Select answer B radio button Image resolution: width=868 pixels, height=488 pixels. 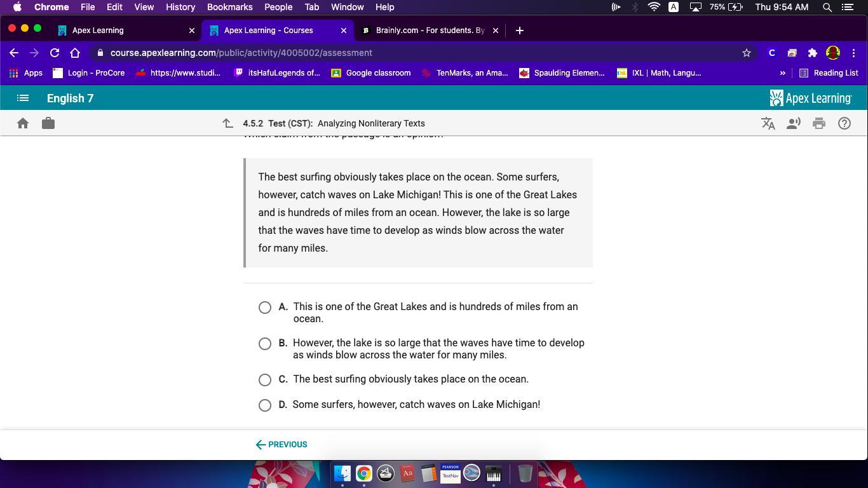point(265,344)
